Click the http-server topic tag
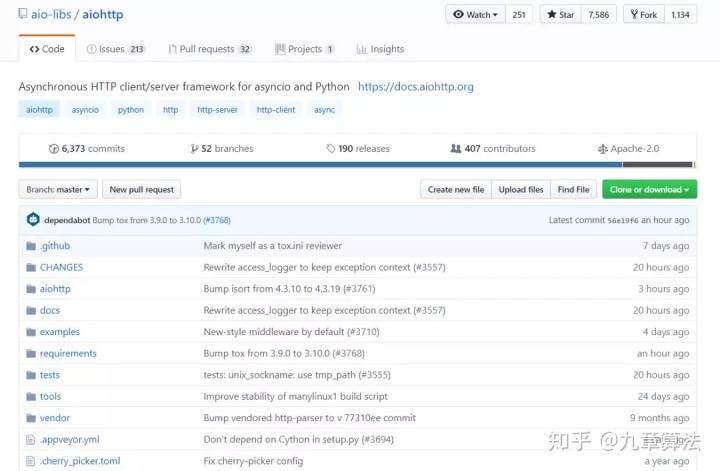The width and height of the screenshot is (720, 471). pyautogui.click(x=218, y=110)
